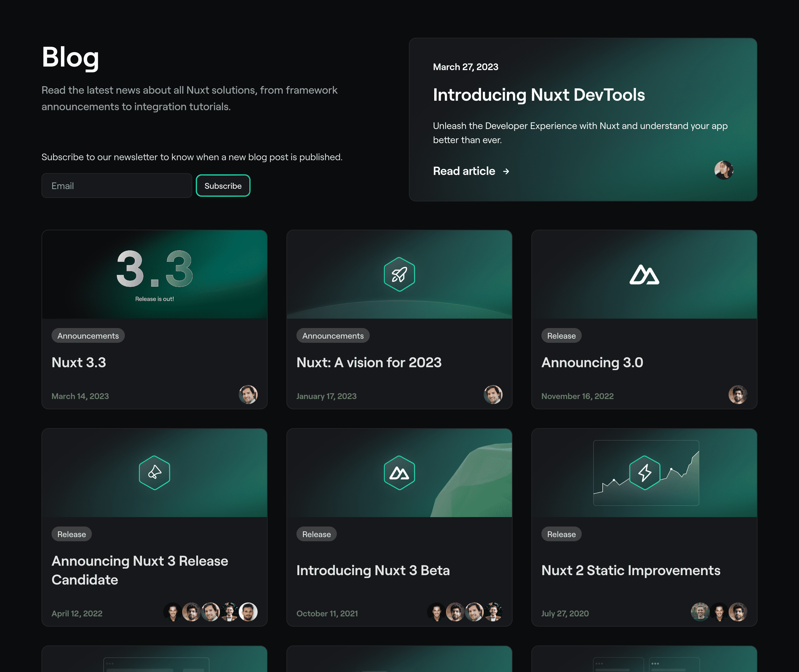Click the October 11, 2021 date
This screenshot has height=672, width=799.
tap(327, 613)
